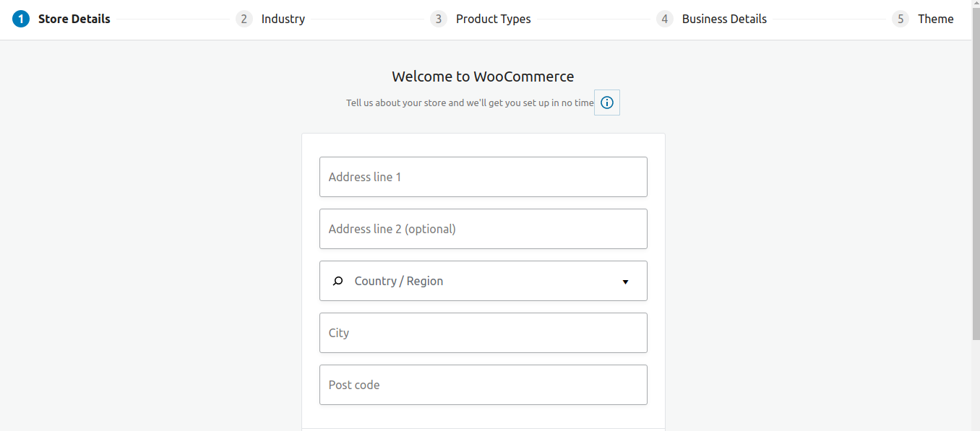
Task: Focus the City input field
Action: click(x=483, y=333)
